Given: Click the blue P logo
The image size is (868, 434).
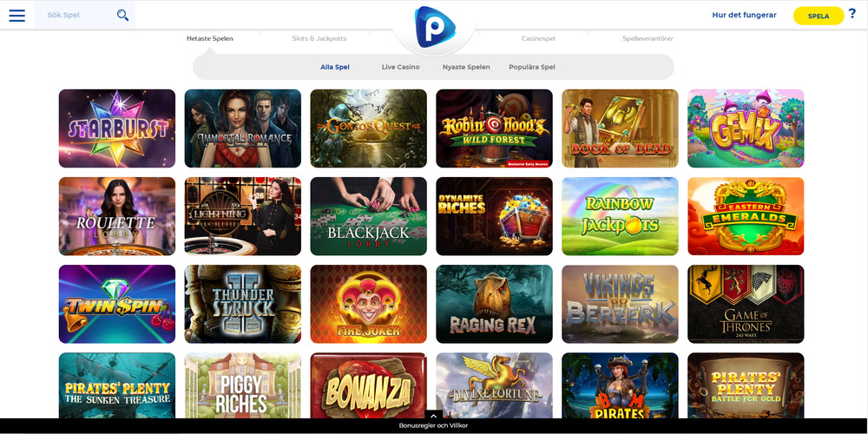Looking at the screenshot, I should pos(435,27).
